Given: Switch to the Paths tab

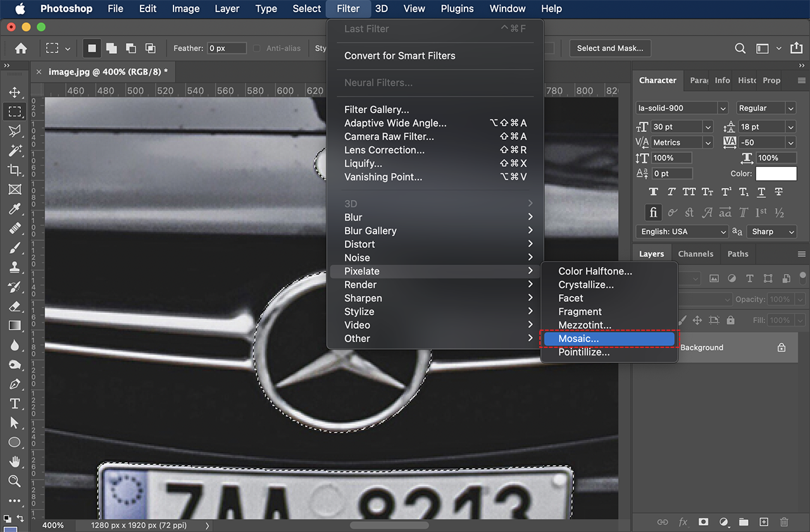Looking at the screenshot, I should [738, 254].
